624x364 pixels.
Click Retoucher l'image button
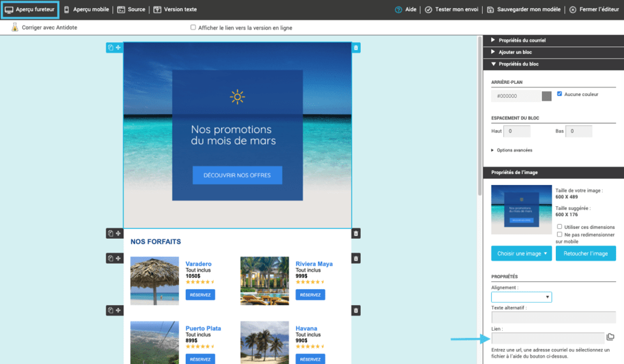[586, 253]
